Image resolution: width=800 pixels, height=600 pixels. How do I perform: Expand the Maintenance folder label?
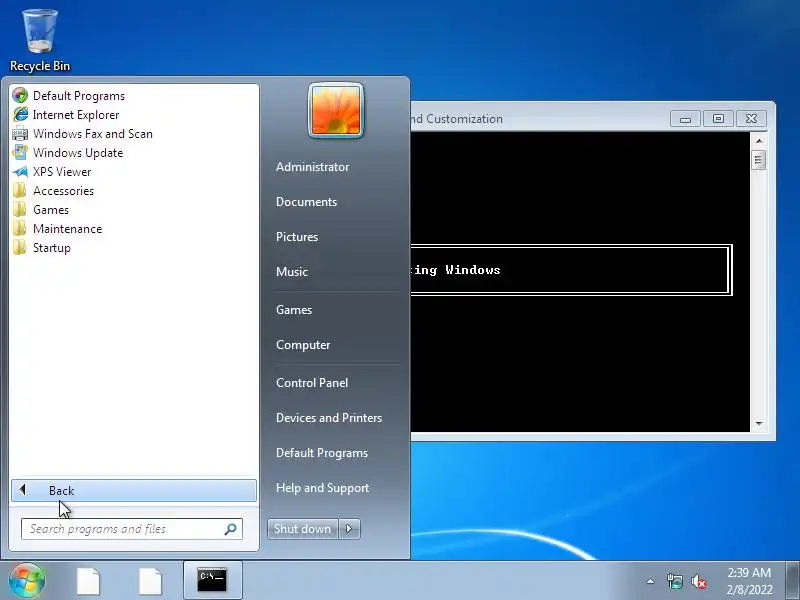coord(67,229)
